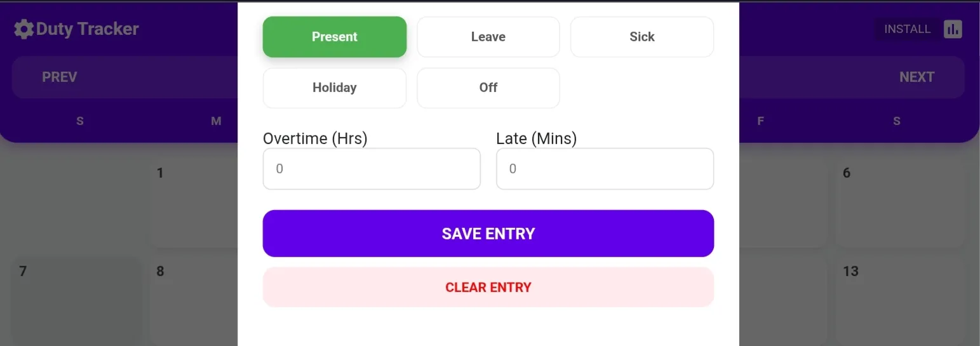Select the Leave status option
980x346 pixels.
click(488, 37)
